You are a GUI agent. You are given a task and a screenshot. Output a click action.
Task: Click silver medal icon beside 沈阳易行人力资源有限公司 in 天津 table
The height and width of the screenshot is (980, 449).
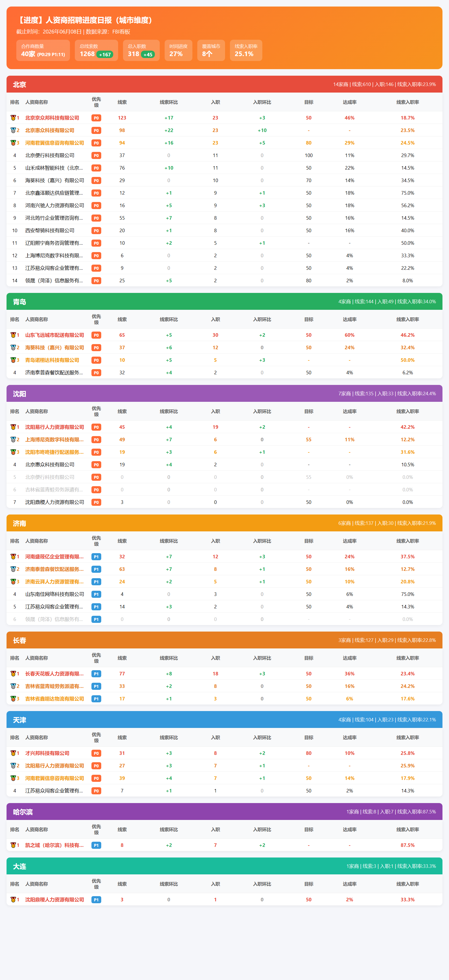tap(13, 766)
